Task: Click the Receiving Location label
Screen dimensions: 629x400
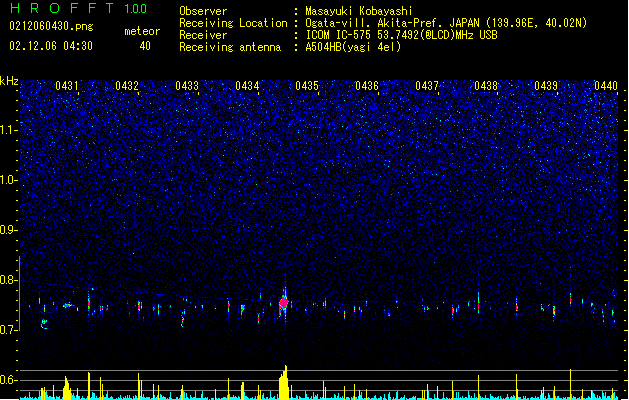Action: [x=233, y=23]
